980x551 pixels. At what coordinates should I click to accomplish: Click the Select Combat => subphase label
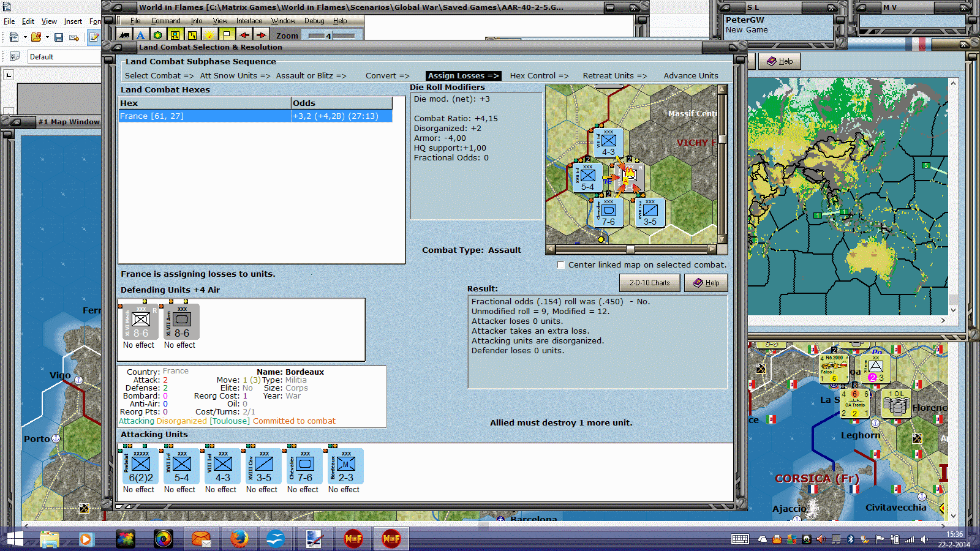pos(159,76)
